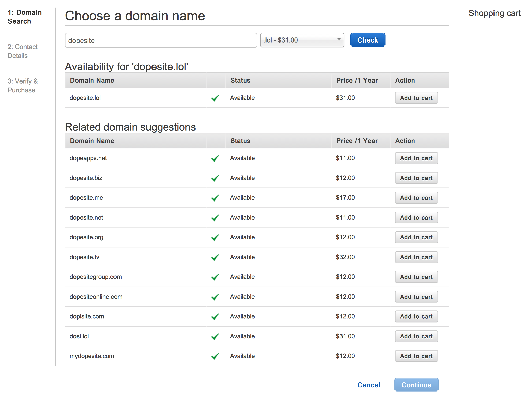Click the green checkmark for dopesiteonline.com

click(215, 297)
